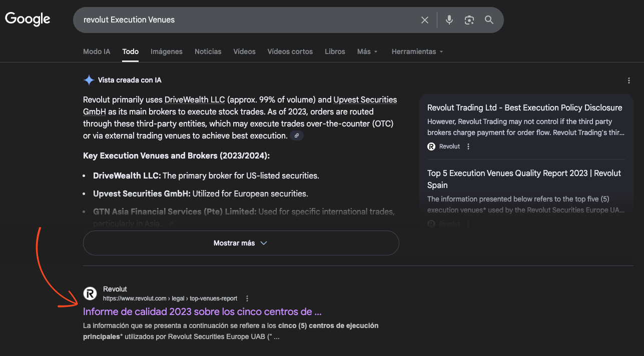Screen dimensions: 644x356
Task: Switch to the Noticias tab
Action: (208, 51)
